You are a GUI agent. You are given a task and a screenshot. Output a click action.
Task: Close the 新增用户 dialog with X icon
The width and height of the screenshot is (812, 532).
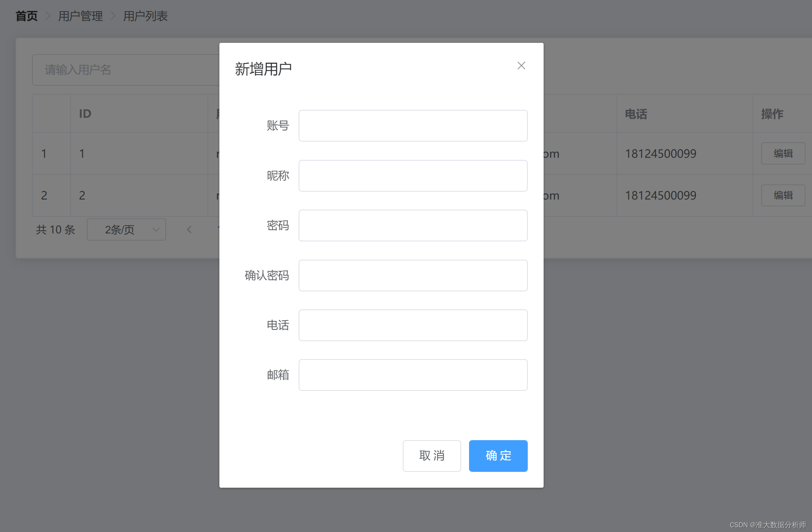click(521, 66)
